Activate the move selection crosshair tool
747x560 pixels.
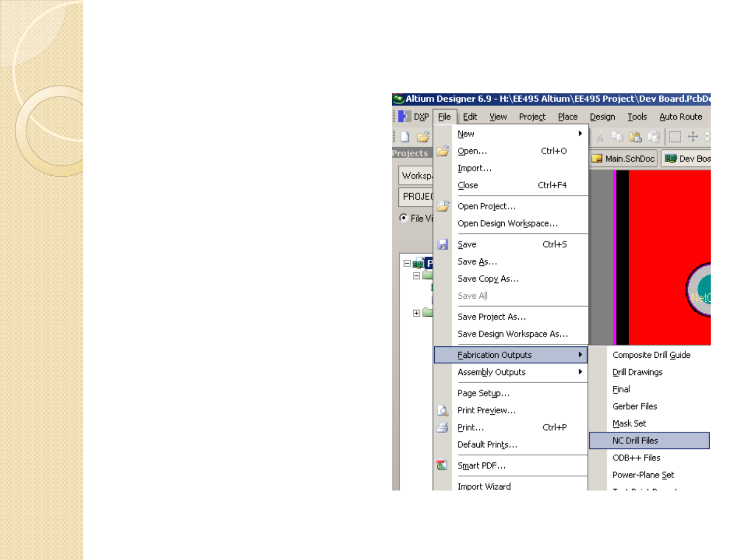[693, 137]
